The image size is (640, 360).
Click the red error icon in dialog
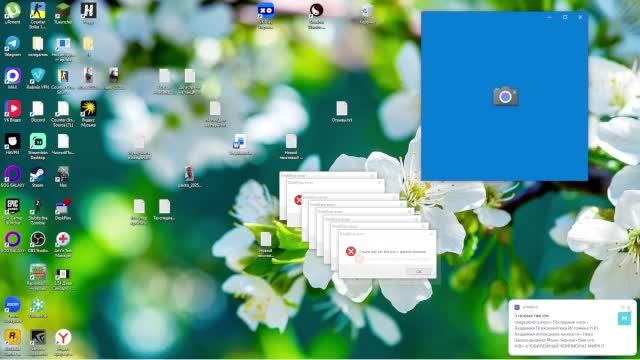[x=351, y=251]
